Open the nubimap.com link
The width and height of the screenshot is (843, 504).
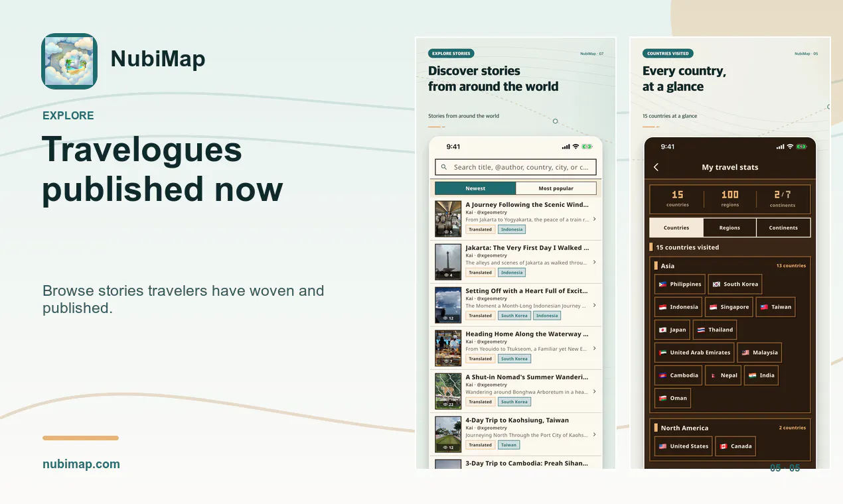(x=81, y=464)
